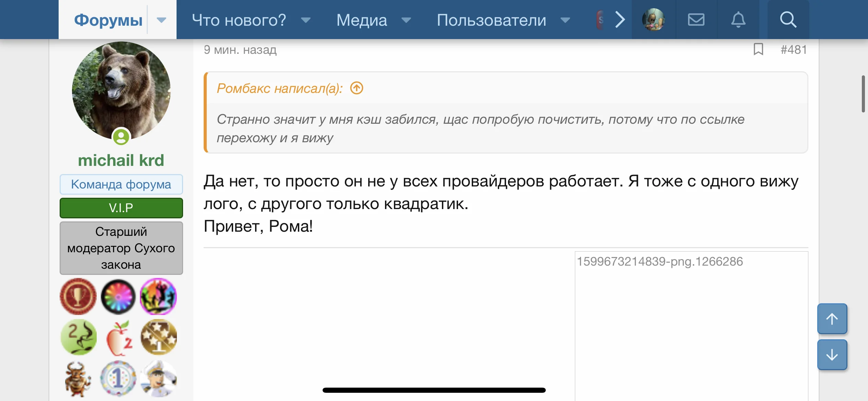Click the red apple badge icon
Screen dimensions: 868x401
click(119, 338)
